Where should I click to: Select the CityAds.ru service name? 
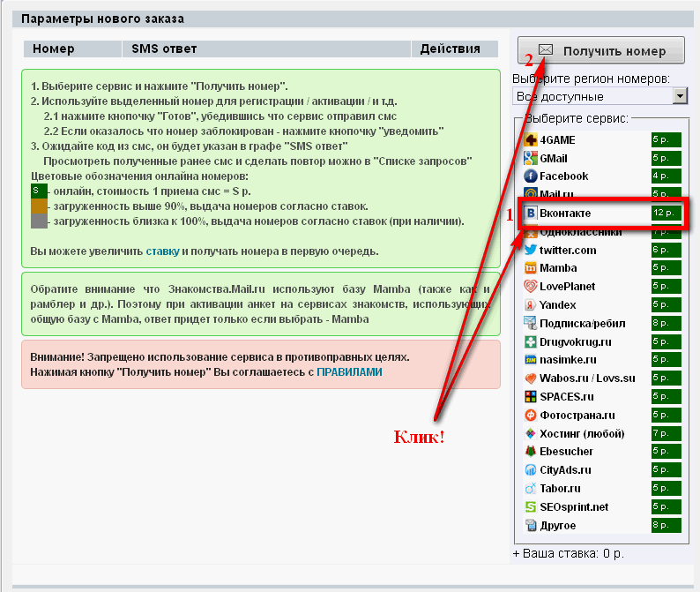pos(566,470)
